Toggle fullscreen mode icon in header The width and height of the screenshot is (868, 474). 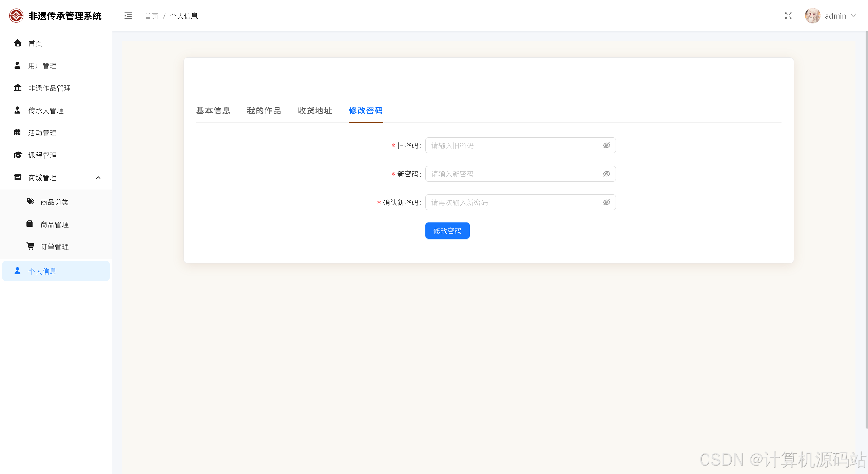pyautogui.click(x=788, y=16)
